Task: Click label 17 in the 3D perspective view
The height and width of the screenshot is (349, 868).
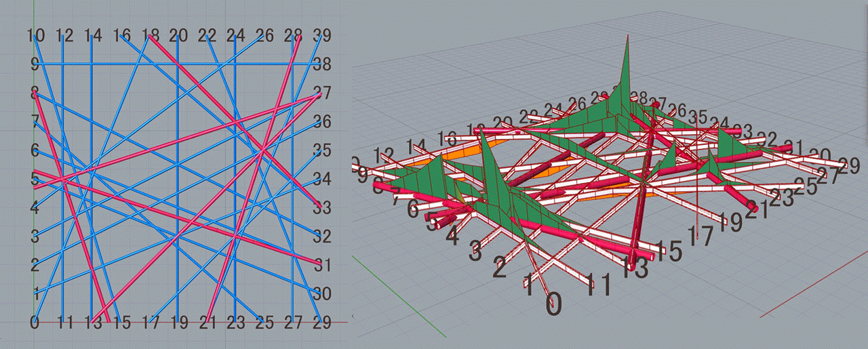Action: (x=701, y=237)
